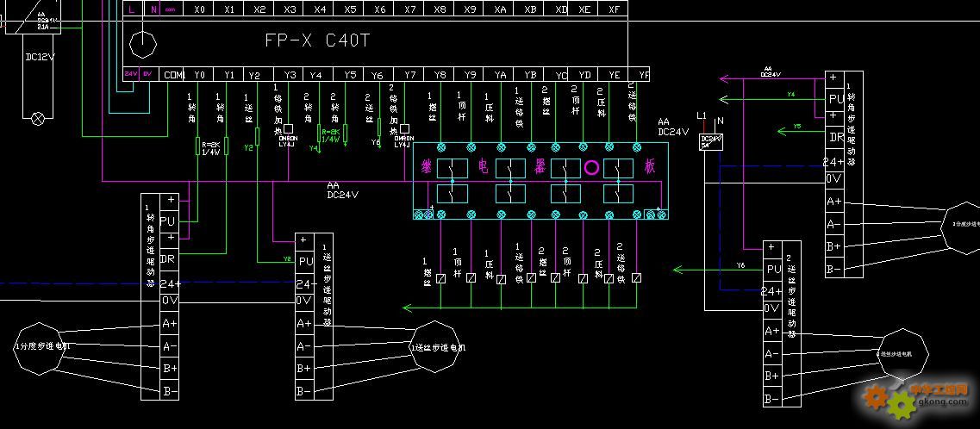Image resolution: width=980 pixels, height=429 pixels.
Task: Click the B- terminal of the 2送丝 driver
Action: pos(771,398)
